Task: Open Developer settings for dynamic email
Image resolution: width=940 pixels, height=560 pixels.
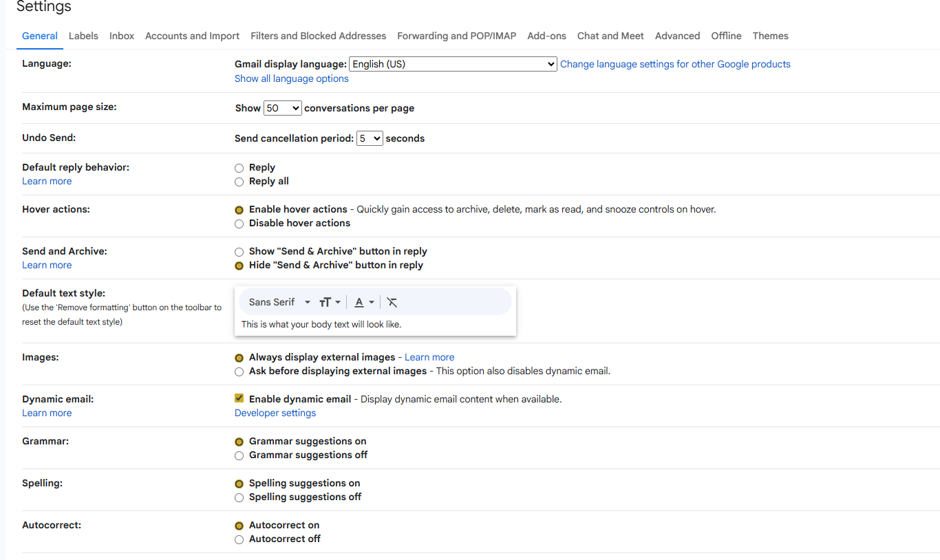Action: [275, 412]
